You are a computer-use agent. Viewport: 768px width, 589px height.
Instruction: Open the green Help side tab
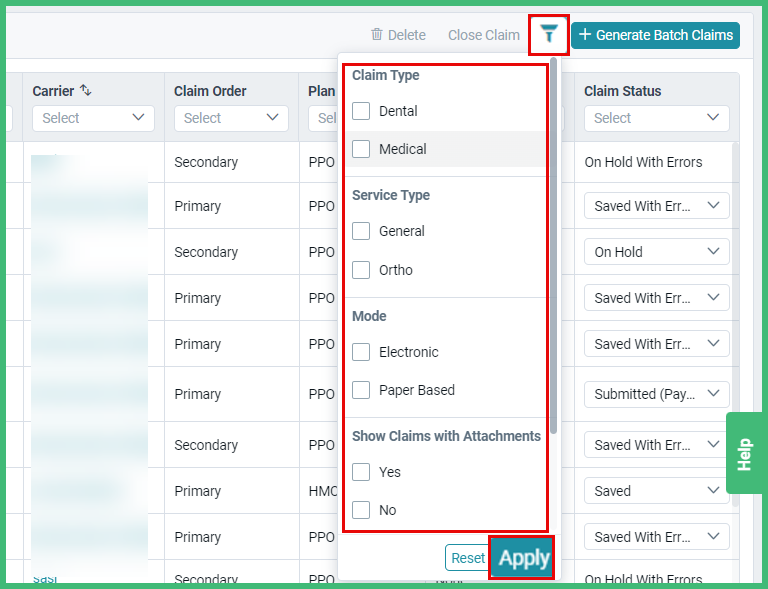744,453
